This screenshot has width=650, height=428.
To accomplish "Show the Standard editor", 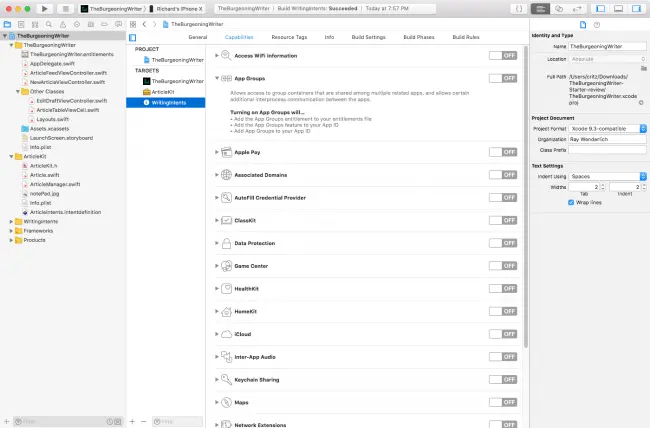I will (x=541, y=9).
